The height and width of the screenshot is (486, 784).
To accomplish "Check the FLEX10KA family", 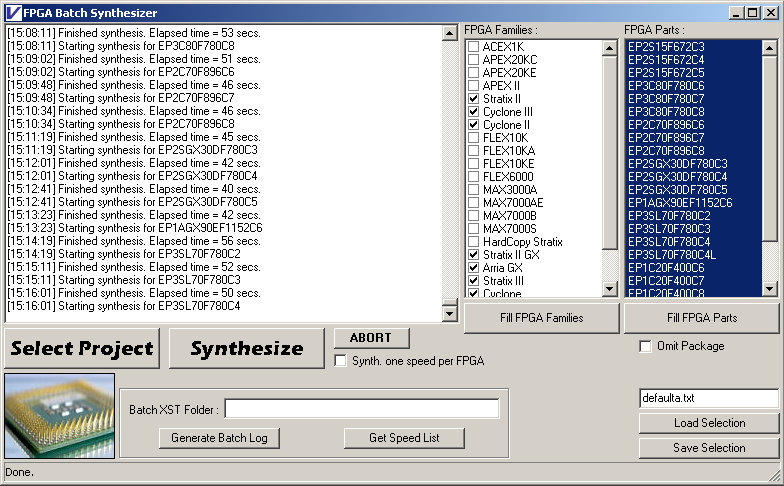I will coord(474,150).
